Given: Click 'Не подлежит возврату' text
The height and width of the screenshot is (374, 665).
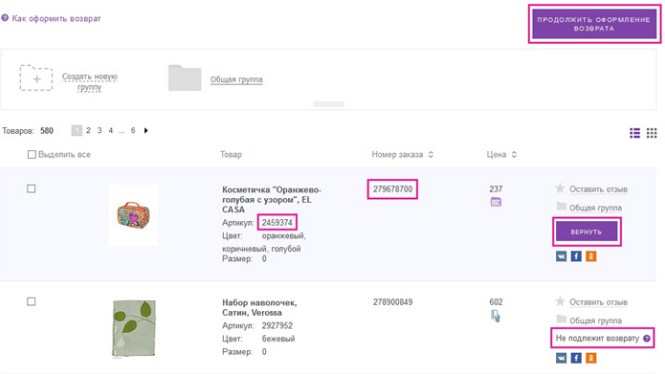Looking at the screenshot, I should [597, 338].
